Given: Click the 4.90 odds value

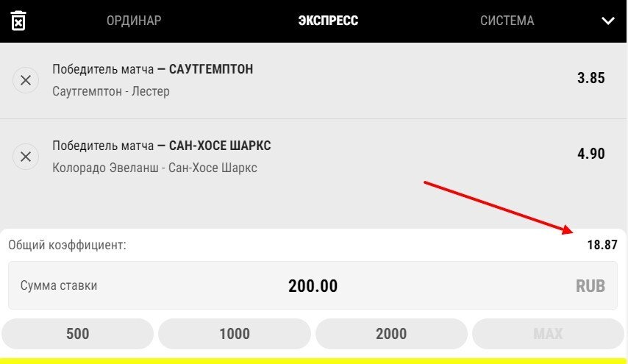Looking at the screenshot, I should [x=590, y=154].
